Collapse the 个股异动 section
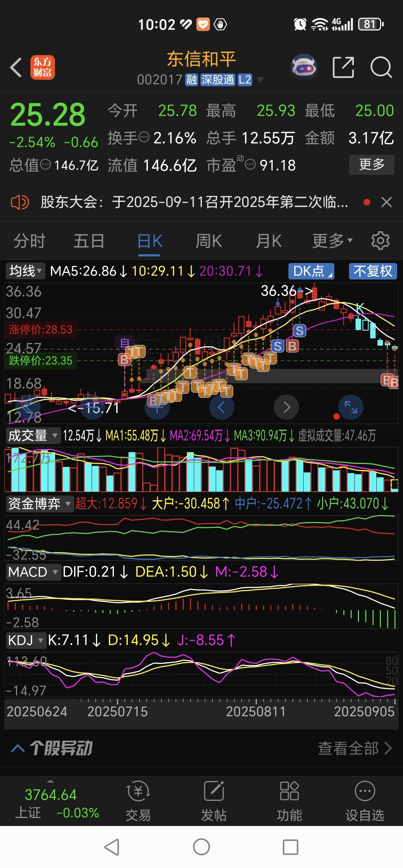The height and width of the screenshot is (868, 403). tap(18, 748)
